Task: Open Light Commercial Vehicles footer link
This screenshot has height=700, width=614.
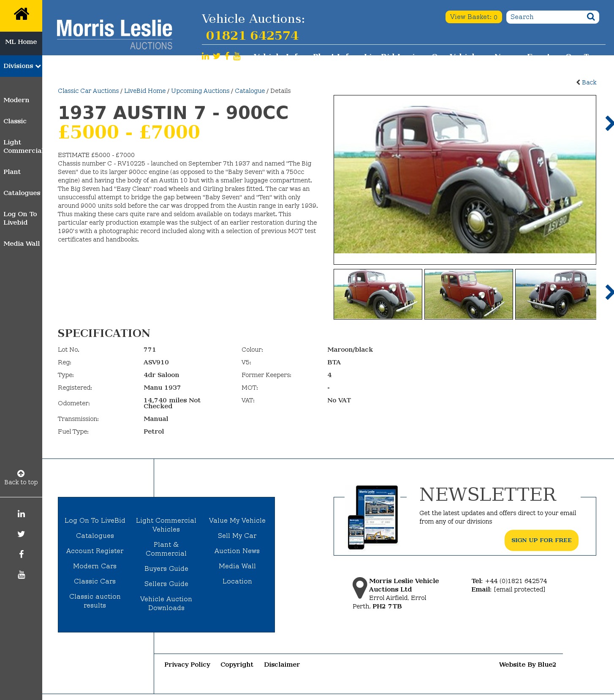Action: coord(166,525)
